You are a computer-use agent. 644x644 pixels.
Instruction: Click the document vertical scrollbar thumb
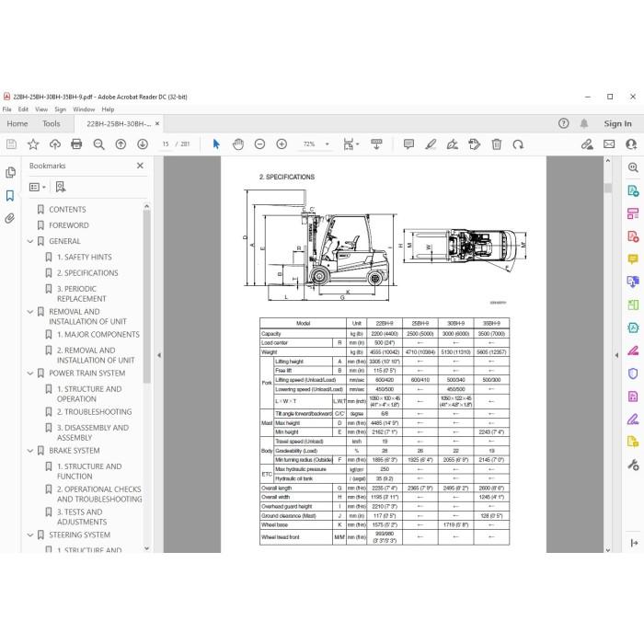(608, 188)
